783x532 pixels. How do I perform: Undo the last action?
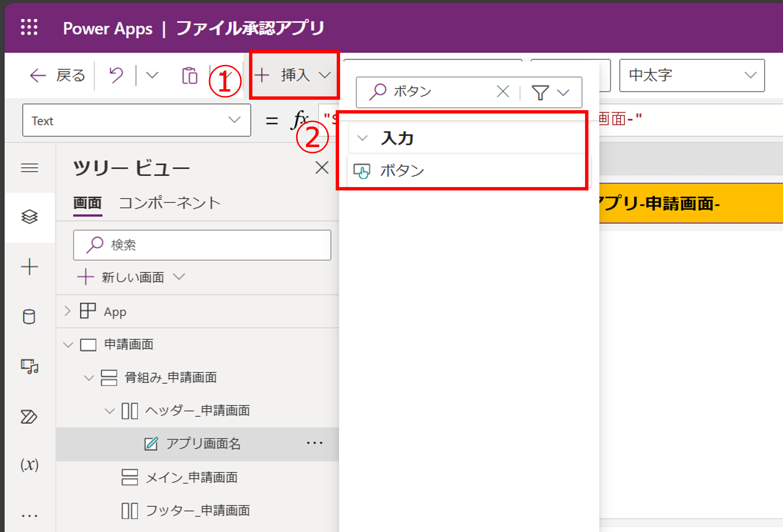(x=116, y=75)
